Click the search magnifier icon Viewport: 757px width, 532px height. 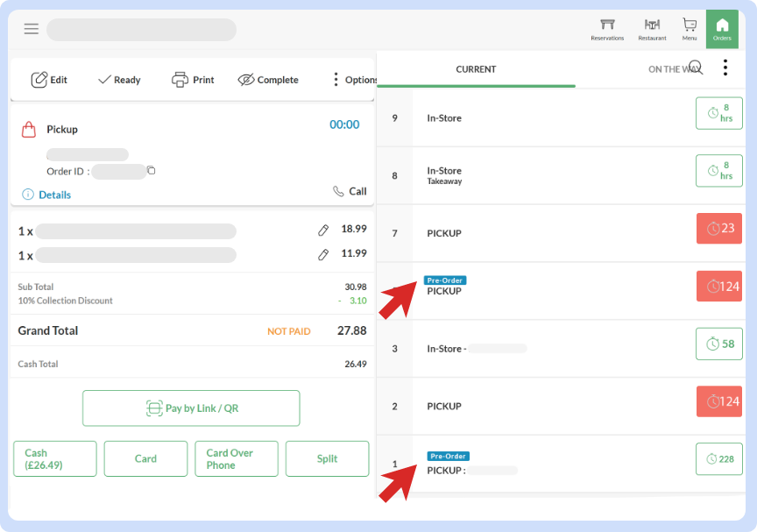[696, 67]
